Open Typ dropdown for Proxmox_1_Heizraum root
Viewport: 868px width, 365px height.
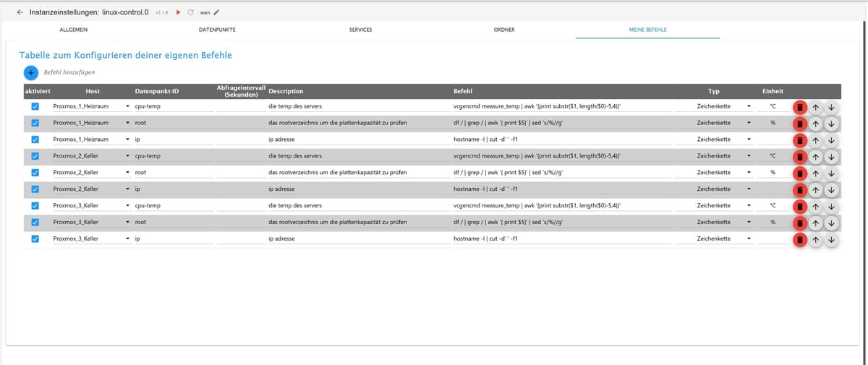[x=714, y=123]
